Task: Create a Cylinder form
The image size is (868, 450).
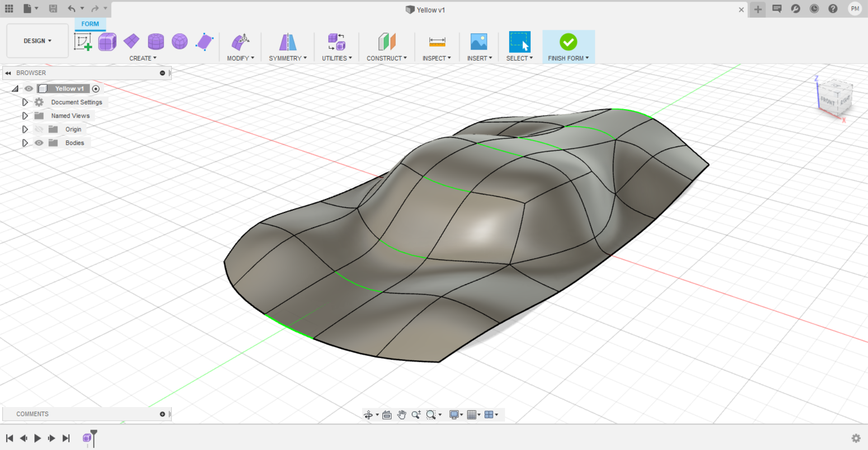Action: click(x=156, y=42)
